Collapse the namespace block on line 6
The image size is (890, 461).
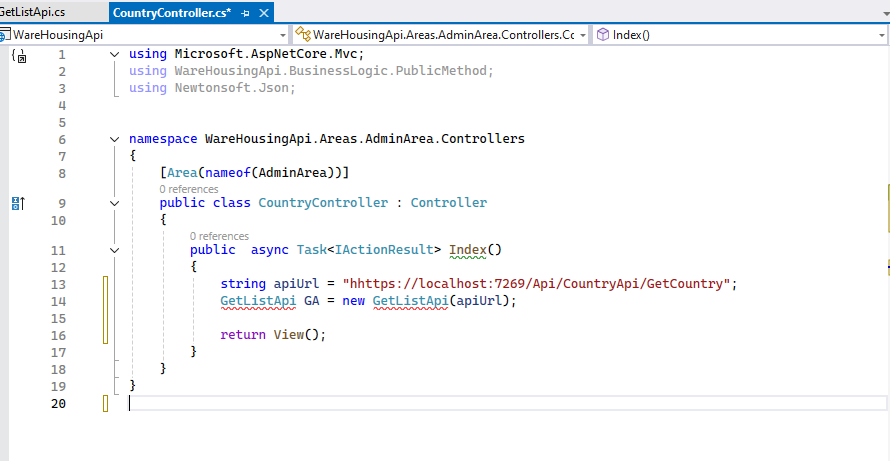point(116,139)
